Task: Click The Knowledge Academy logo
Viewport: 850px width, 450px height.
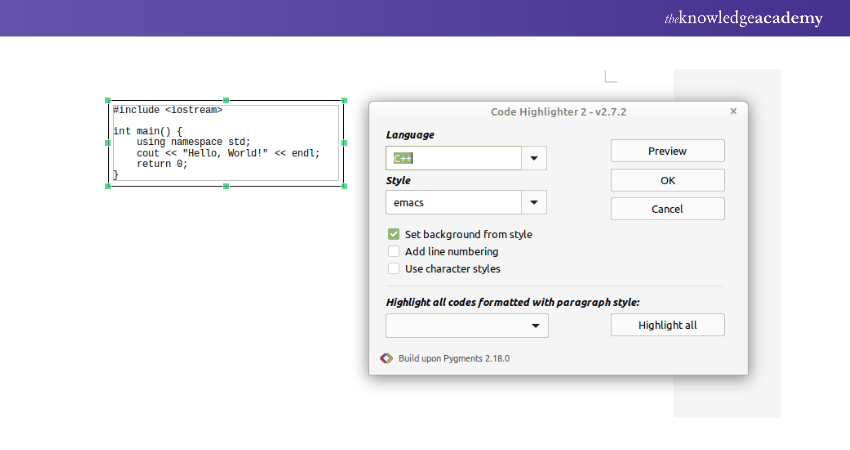Action: pos(743,18)
